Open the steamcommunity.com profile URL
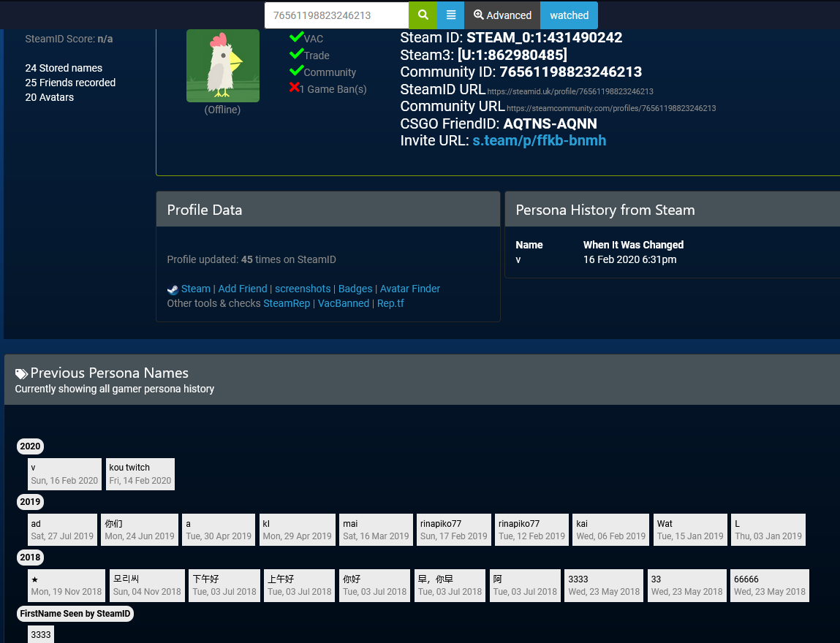840x643 pixels. (611, 108)
